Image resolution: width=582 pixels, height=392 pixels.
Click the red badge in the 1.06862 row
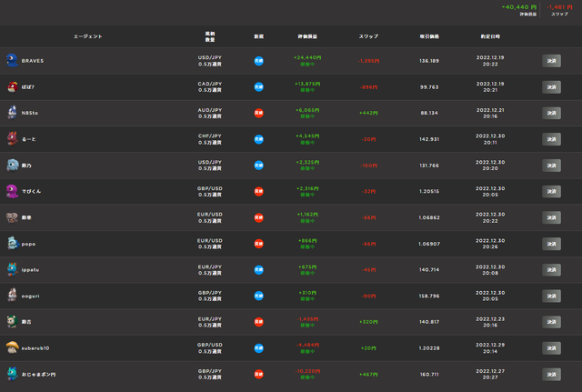point(258,217)
